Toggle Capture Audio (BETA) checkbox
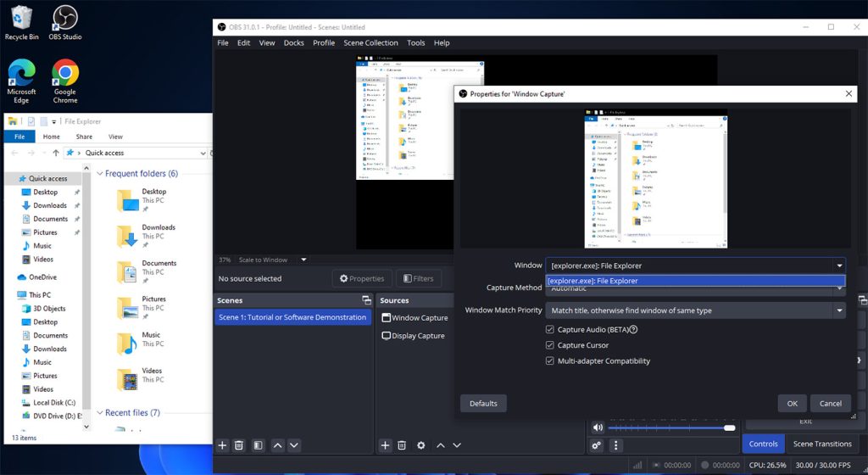 click(549, 329)
